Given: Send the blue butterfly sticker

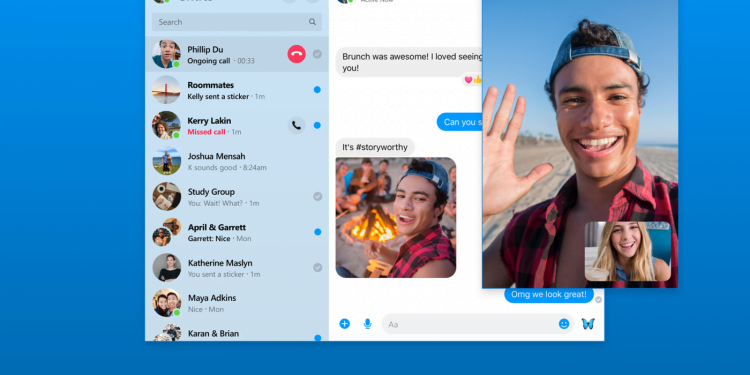Looking at the screenshot, I should click(588, 324).
